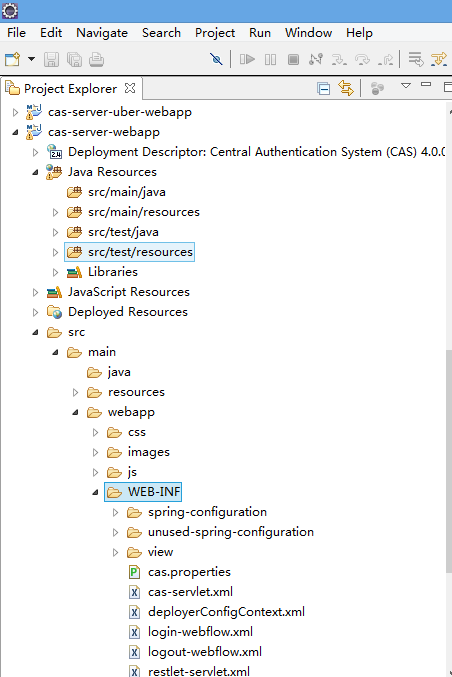The width and height of the screenshot is (452, 677).
Task: Select the css folder
Action: [x=137, y=432]
